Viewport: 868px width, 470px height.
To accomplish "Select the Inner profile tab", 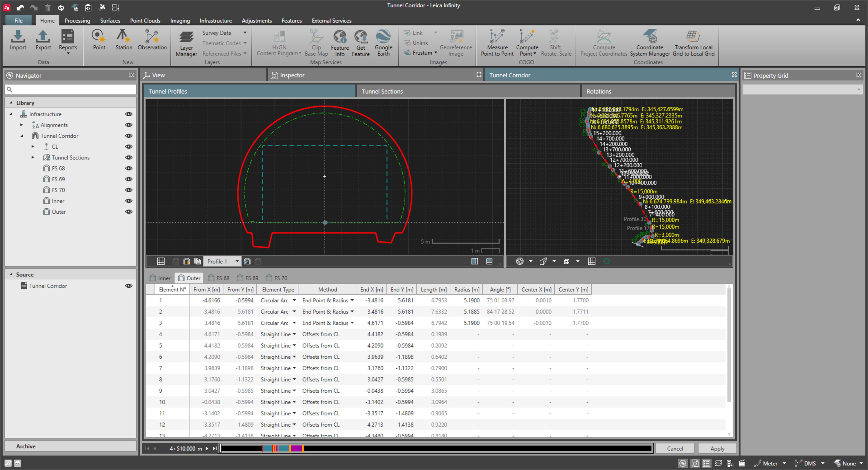I will (x=160, y=278).
